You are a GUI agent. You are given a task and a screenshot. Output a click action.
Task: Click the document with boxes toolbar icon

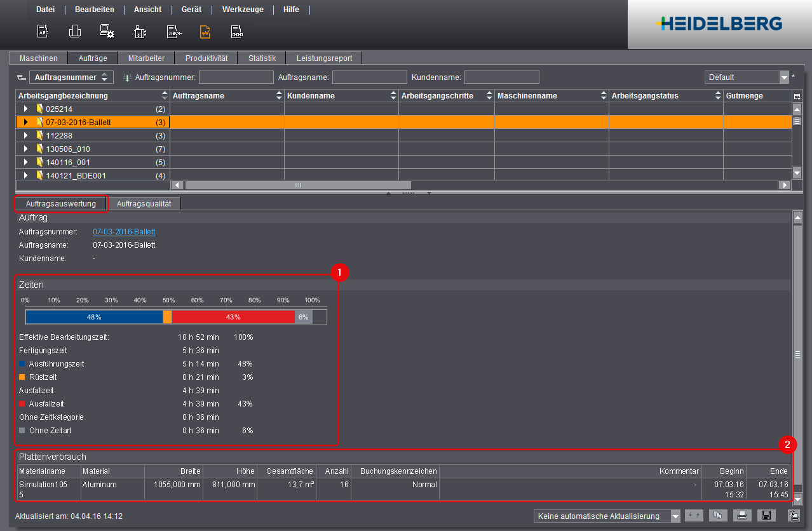tap(236, 30)
